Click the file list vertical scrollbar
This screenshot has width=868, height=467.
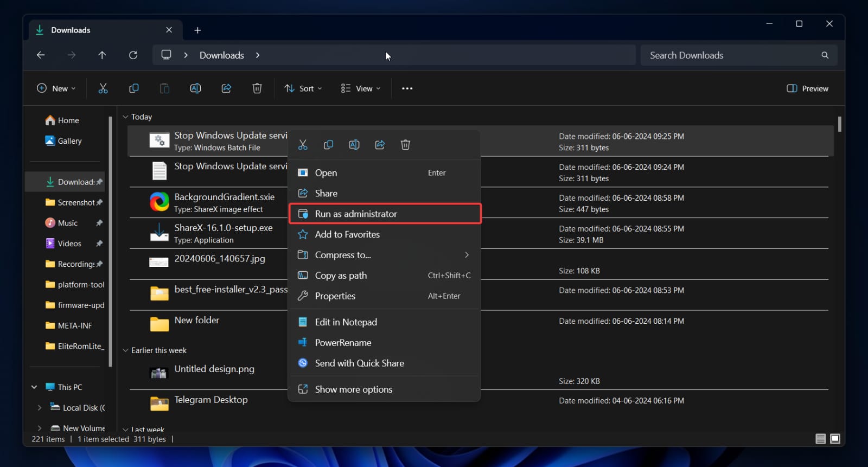[x=839, y=124]
